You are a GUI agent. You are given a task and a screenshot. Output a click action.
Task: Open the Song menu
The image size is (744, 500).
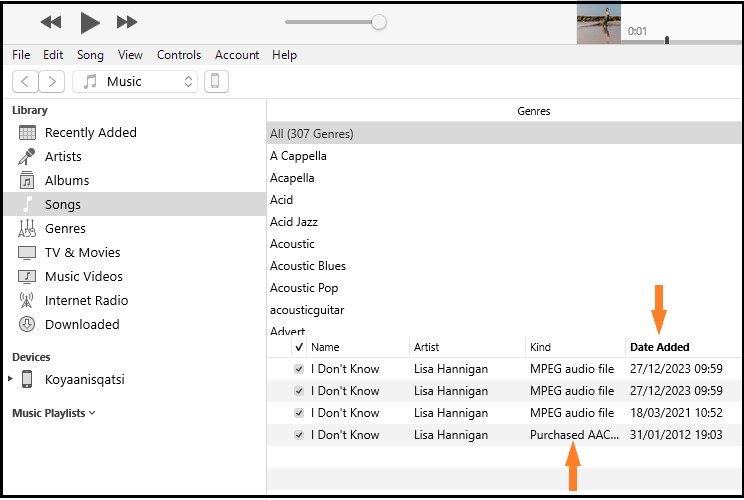click(90, 55)
